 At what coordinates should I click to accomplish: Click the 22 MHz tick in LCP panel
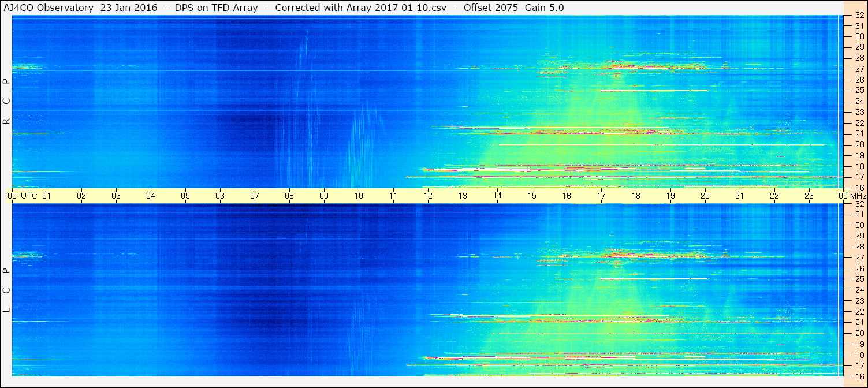point(859,312)
